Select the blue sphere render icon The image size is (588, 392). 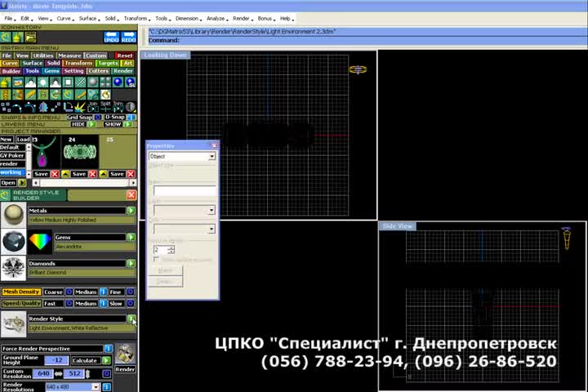tap(118, 82)
